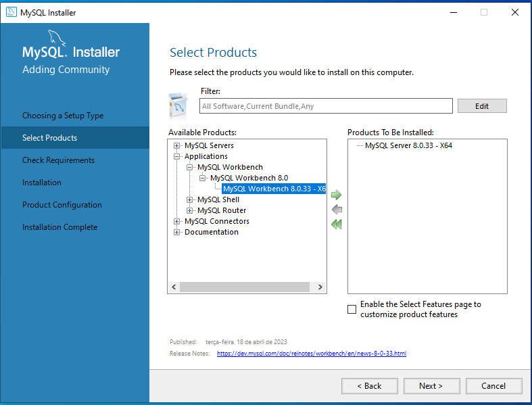Click the Edit filter button

[481, 106]
